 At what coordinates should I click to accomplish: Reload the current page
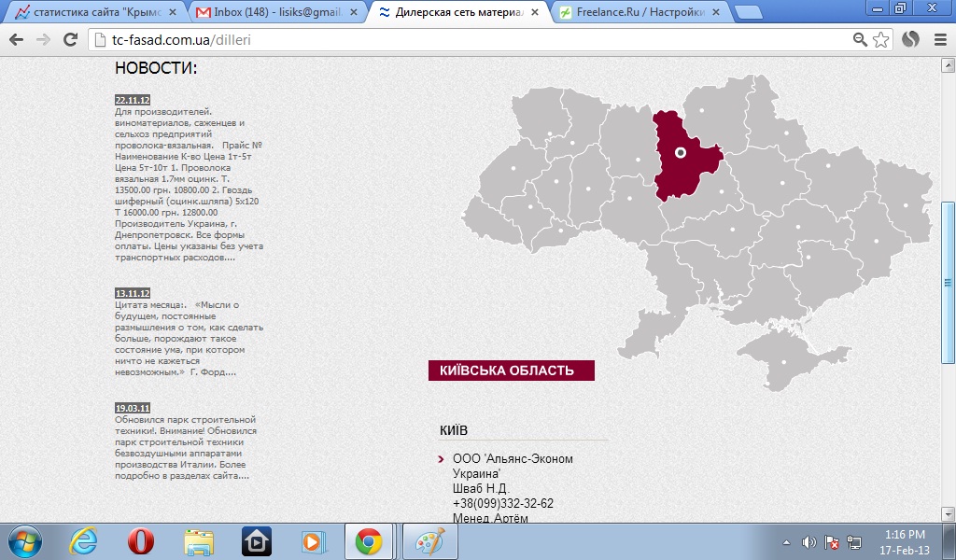(x=71, y=40)
